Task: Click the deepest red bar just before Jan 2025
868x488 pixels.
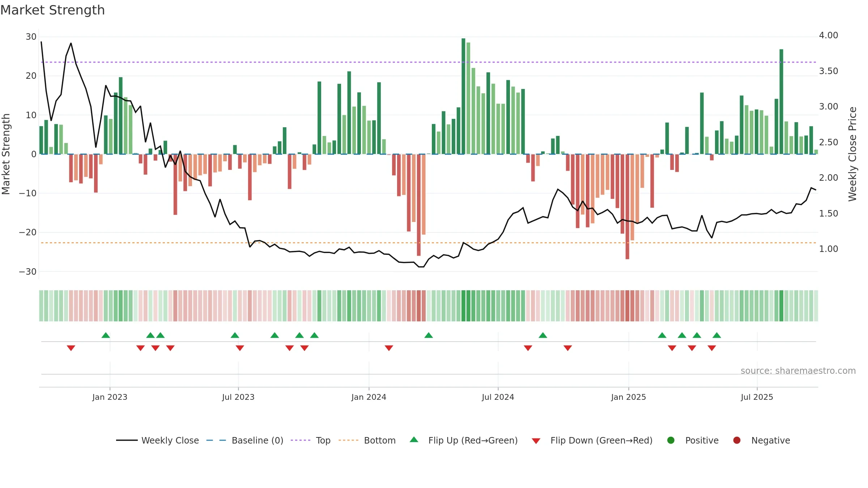Action: (x=627, y=206)
